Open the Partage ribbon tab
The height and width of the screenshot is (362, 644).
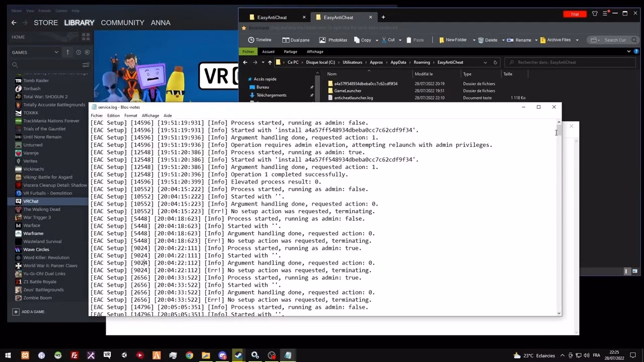[290, 51]
